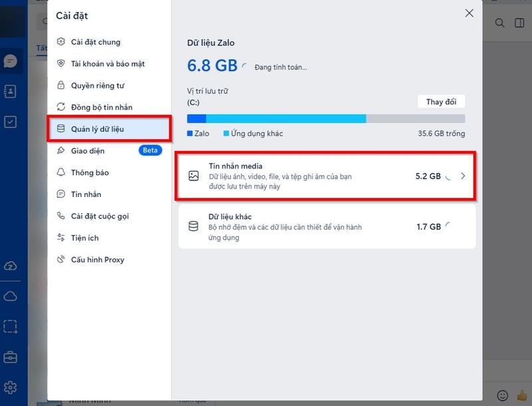Image resolution: width=532 pixels, height=406 pixels.
Task: Open the Dữ liệu khác data row
Action: click(x=327, y=227)
